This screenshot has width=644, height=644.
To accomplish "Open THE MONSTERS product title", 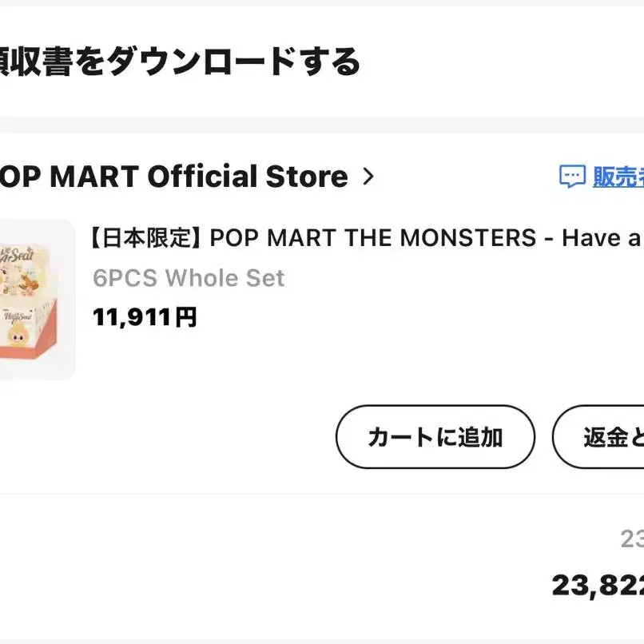I will click(x=367, y=238).
